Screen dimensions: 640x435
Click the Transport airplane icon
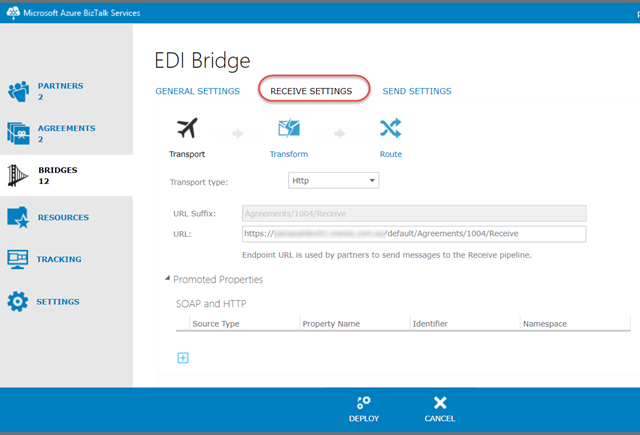[x=186, y=129]
